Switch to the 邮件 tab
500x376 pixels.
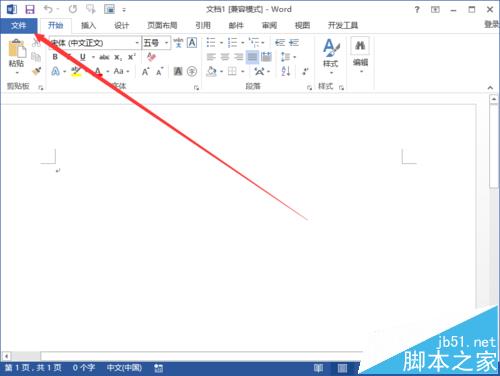(x=236, y=25)
